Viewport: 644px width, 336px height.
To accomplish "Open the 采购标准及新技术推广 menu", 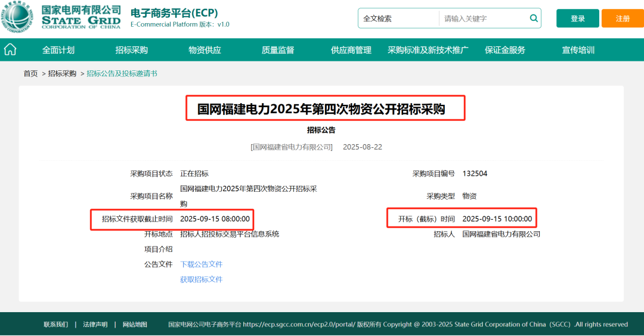I will point(428,50).
